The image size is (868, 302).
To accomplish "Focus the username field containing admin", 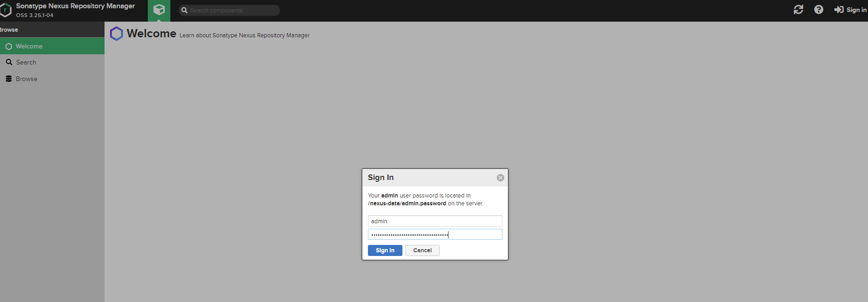I will [435, 221].
